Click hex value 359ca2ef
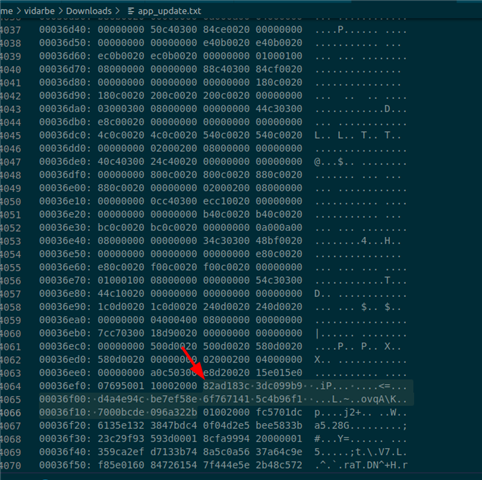482x480 pixels. coord(121,452)
